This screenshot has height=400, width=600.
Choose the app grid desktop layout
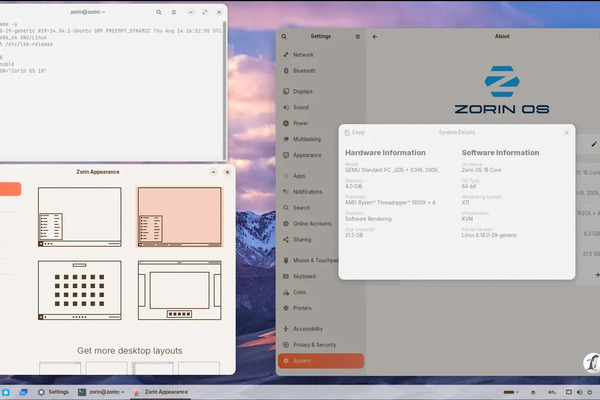[80, 290]
